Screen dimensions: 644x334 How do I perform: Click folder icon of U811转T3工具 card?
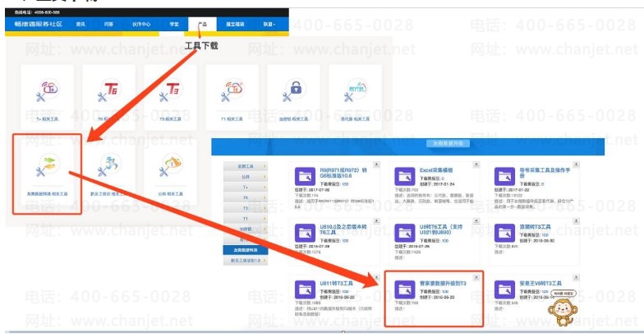[x=306, y=290]
